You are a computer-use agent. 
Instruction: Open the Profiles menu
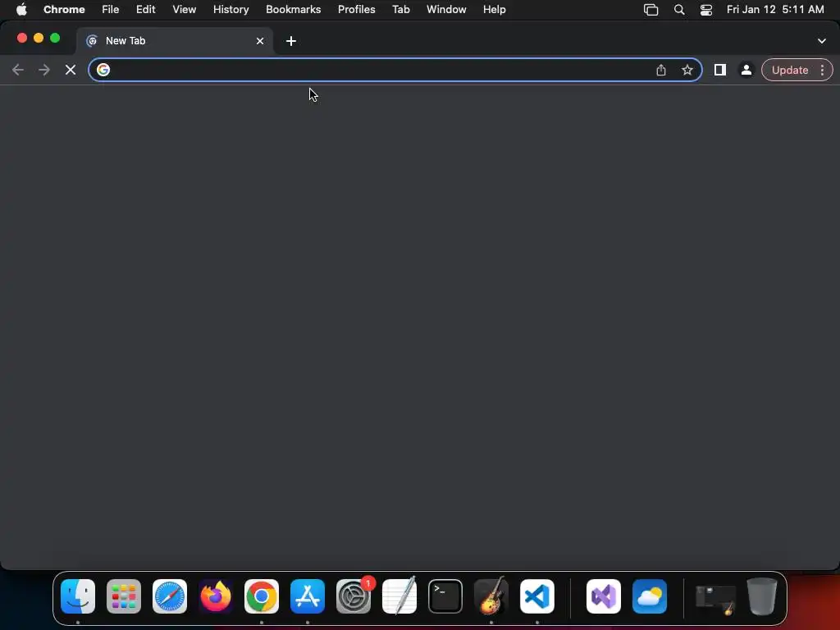357,10
